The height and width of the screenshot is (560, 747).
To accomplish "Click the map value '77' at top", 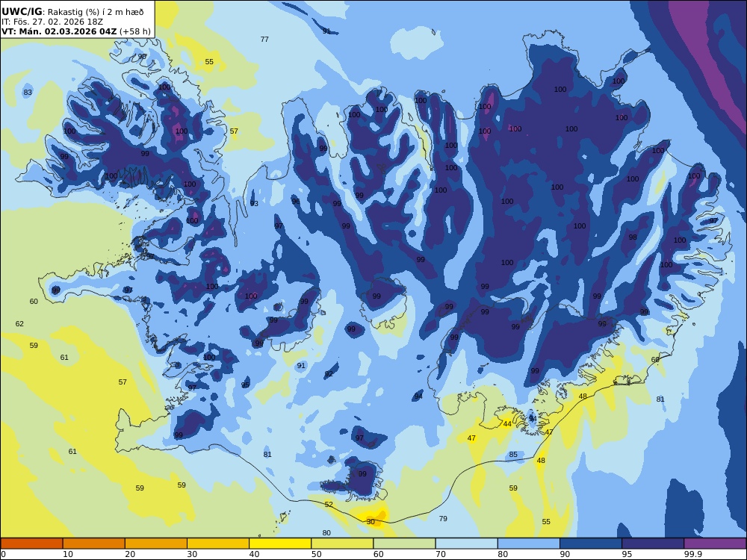I will pyautogui.click(x=264, y=40).
